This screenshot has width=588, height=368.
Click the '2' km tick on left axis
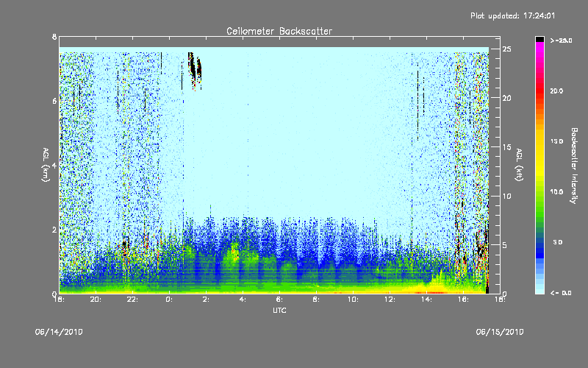[x=54, y=230]
